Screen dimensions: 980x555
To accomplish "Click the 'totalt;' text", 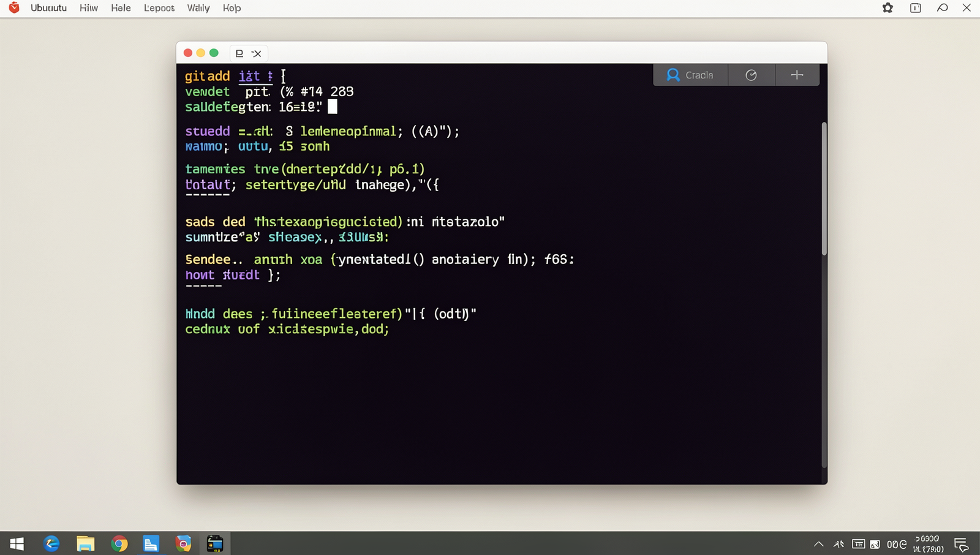I will [x=211, y=184].
